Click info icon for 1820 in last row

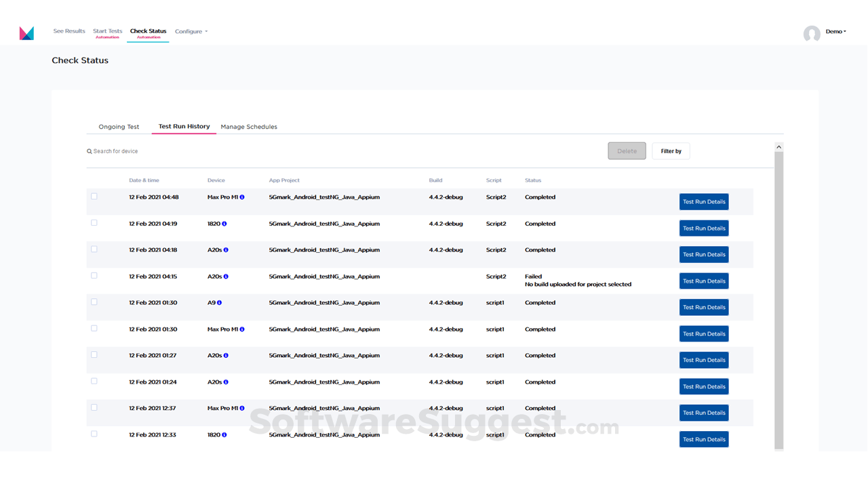(224, 434)
